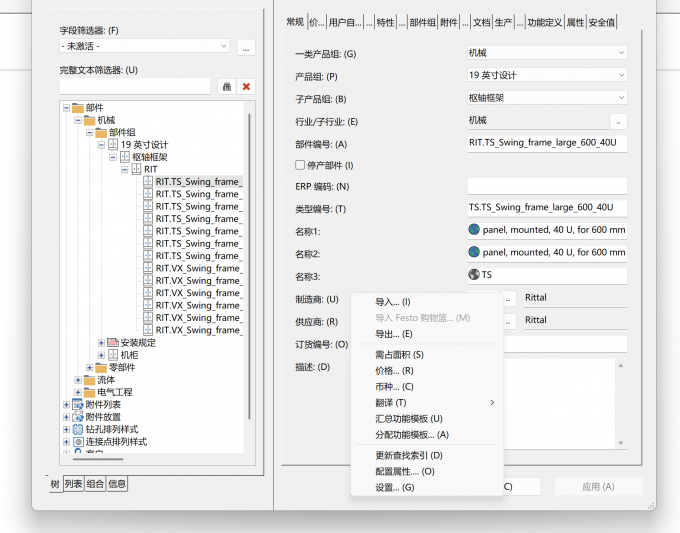Viewport: 680px width, 533px height.
Task: Choose 更新查找索引 (D) menu entry
Action: [x=427, y=455]
